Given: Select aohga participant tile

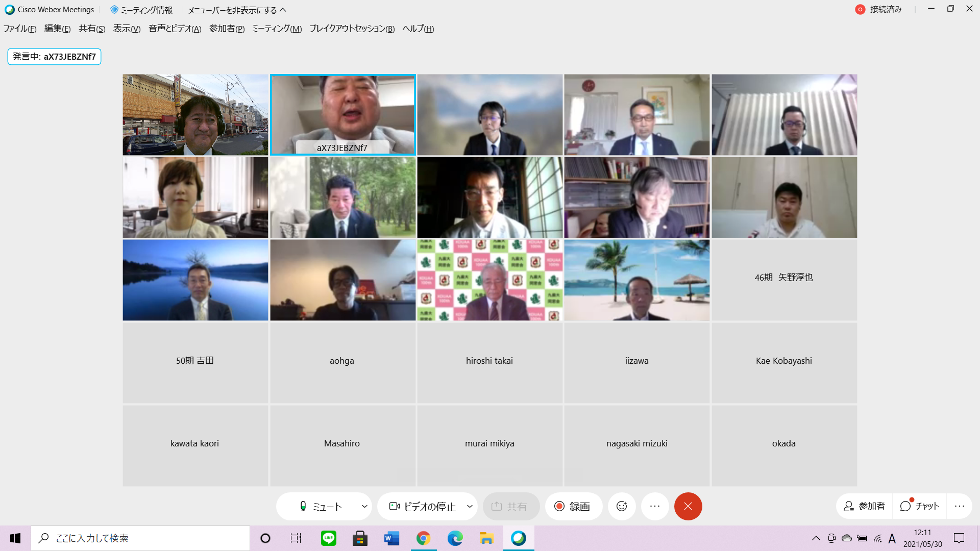Looking at the screenshot, I should pyautogui.click(x=342, y=363).
